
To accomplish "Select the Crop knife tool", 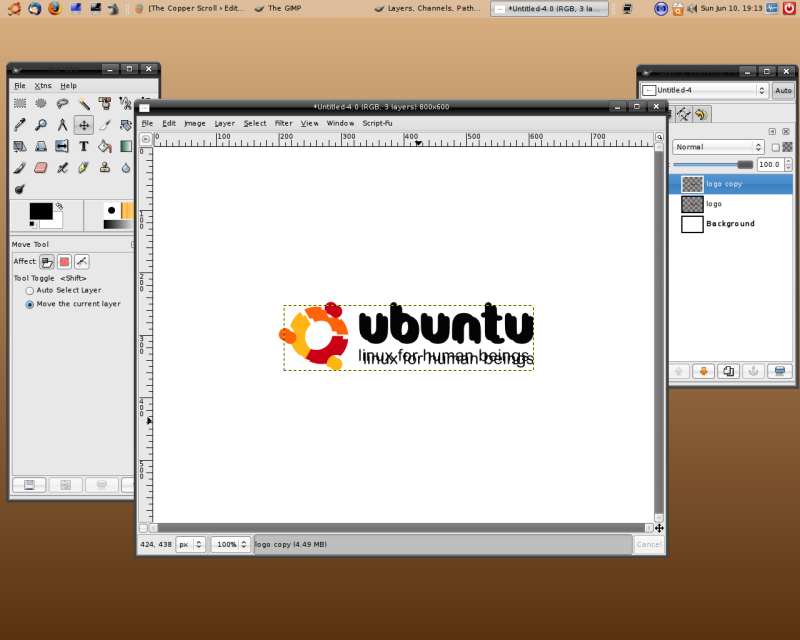I will point(105,125).
